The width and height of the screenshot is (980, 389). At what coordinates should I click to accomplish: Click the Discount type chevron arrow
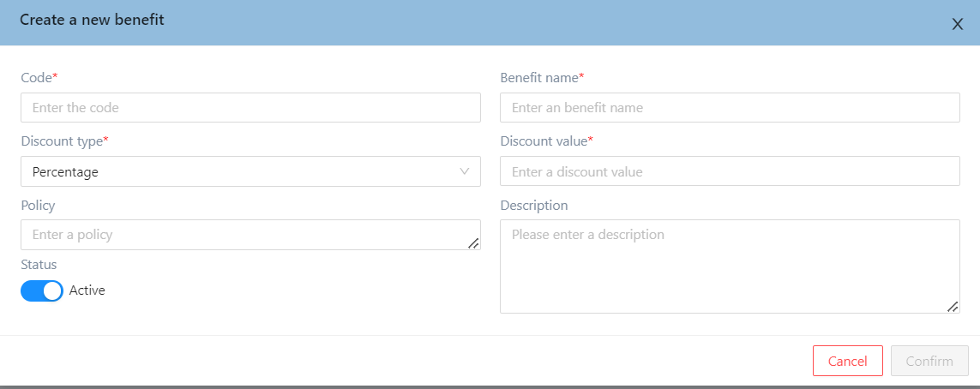(465, 171)
